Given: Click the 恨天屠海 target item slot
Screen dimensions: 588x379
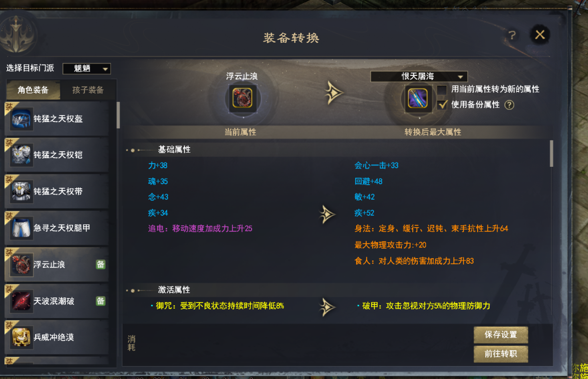Looking at the screenshot, I should pos(418,98).
